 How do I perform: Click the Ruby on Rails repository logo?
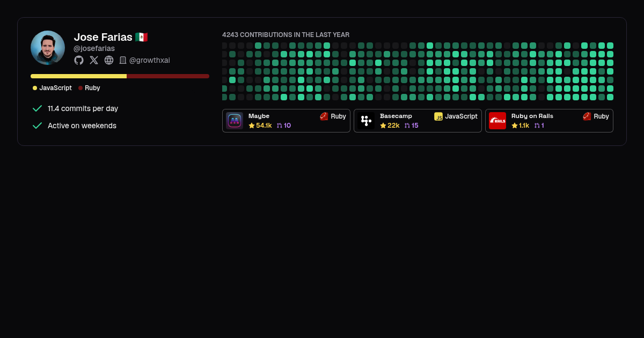pos(497,121)
